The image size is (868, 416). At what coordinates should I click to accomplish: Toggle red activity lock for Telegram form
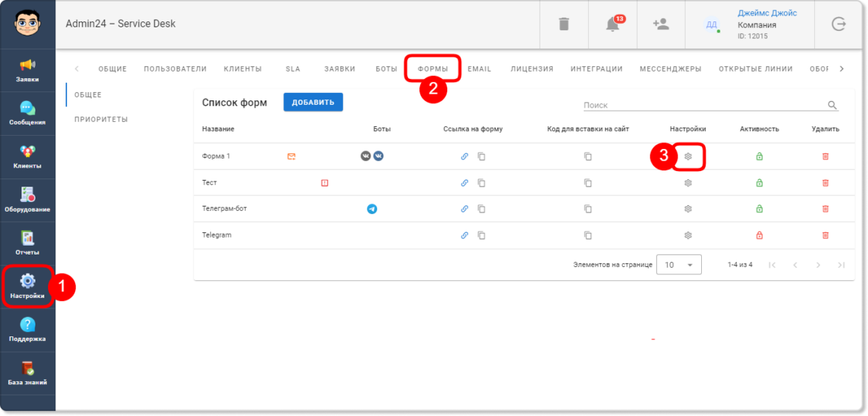(x=759, y=235)
